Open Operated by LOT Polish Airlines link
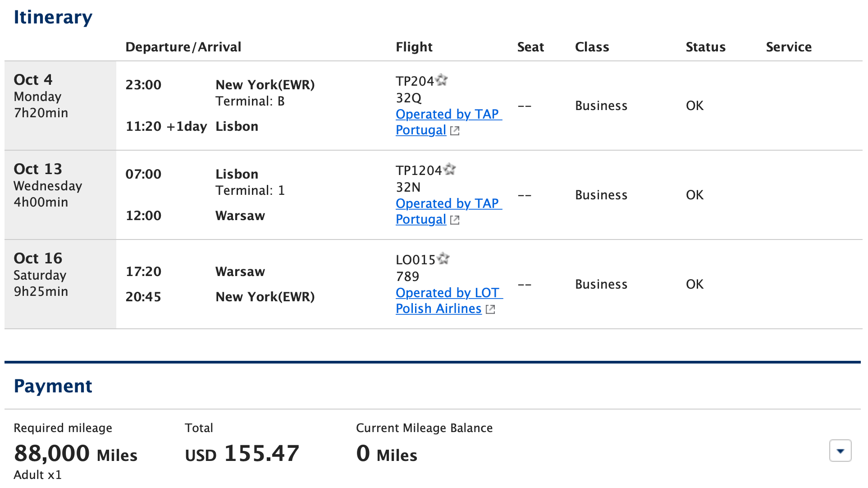Viewport: 868px width, 488px height. coord(449,300)
